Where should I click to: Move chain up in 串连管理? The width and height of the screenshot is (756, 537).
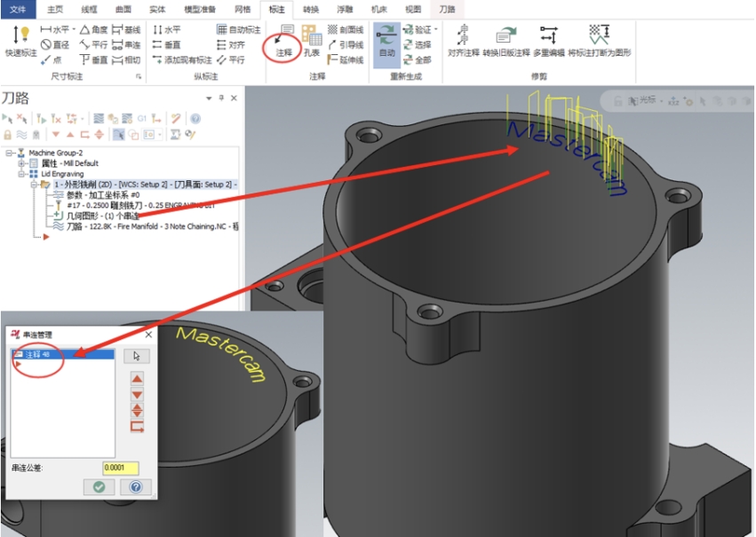point(137,379)
